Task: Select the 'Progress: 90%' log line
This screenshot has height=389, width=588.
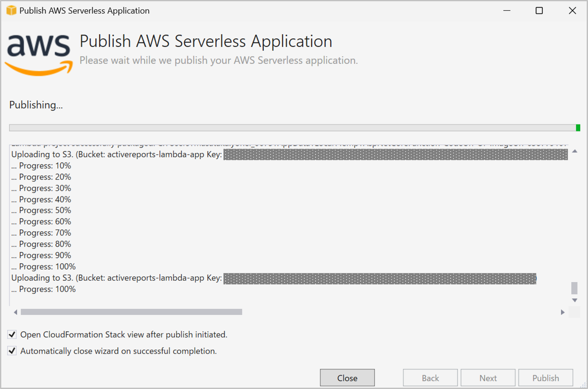Action: point(41,256)
